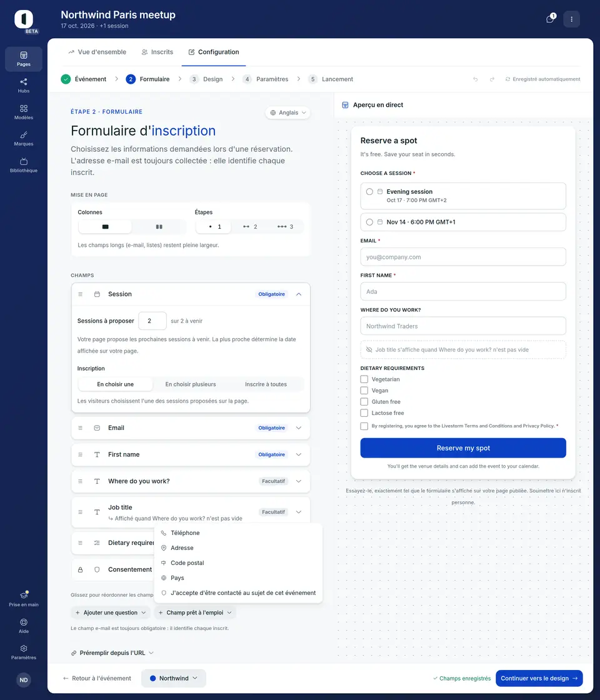The image size is (600, 700).
Task: Click the redo arrow icon
Action: coord(492,79)
